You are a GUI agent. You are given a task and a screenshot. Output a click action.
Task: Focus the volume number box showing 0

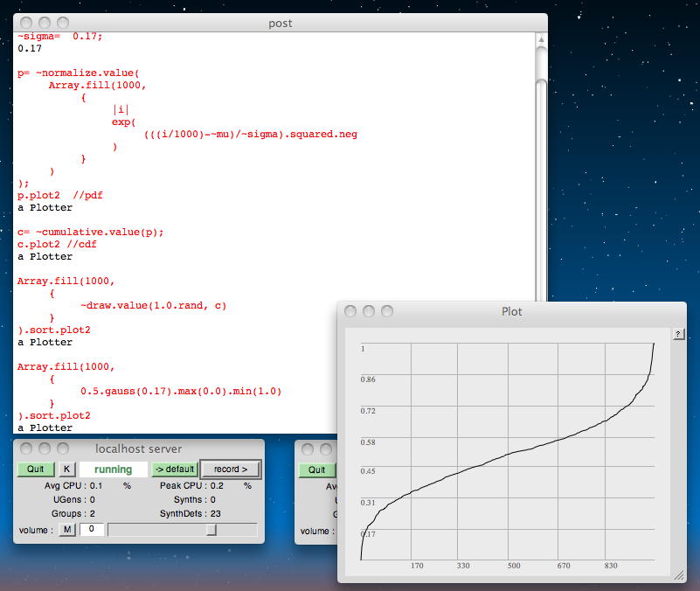[x=92, y=530]
